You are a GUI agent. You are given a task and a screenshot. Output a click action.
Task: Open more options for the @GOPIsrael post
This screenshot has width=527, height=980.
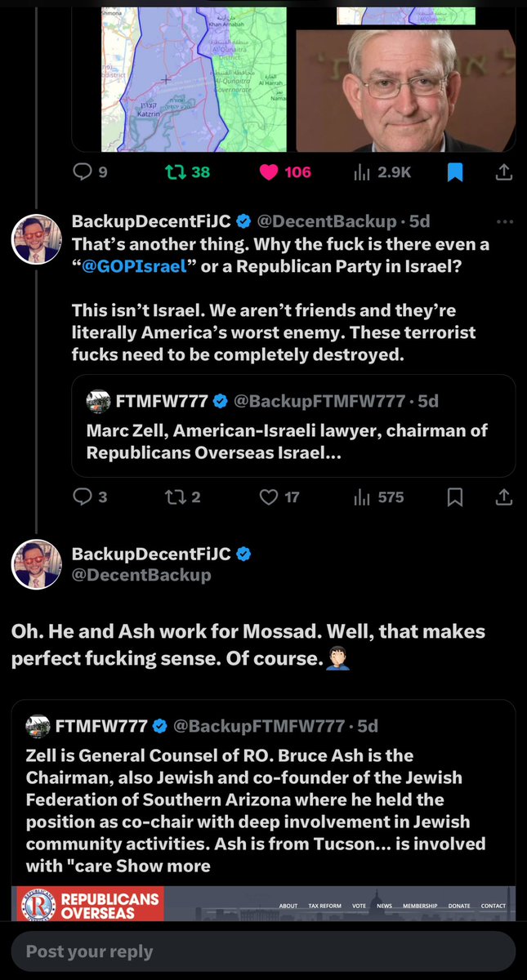504,221
